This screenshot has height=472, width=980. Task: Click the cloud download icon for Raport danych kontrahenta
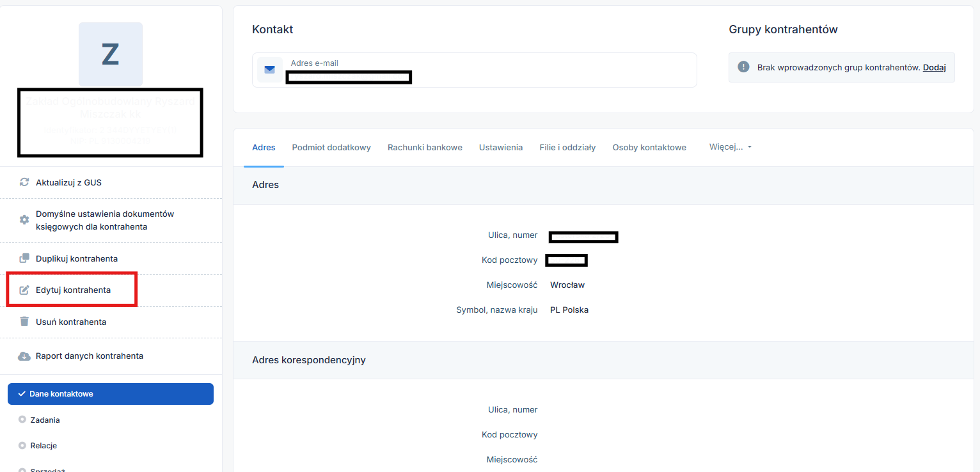point(24,356)
